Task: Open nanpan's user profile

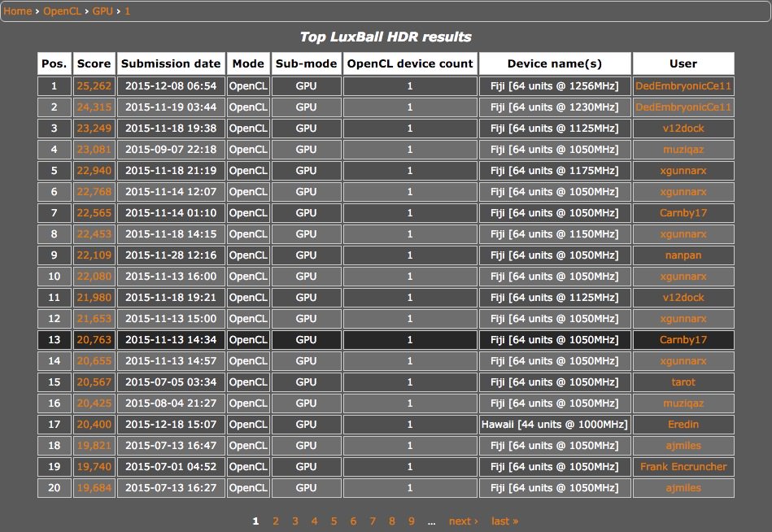Action: coord(683,255)
